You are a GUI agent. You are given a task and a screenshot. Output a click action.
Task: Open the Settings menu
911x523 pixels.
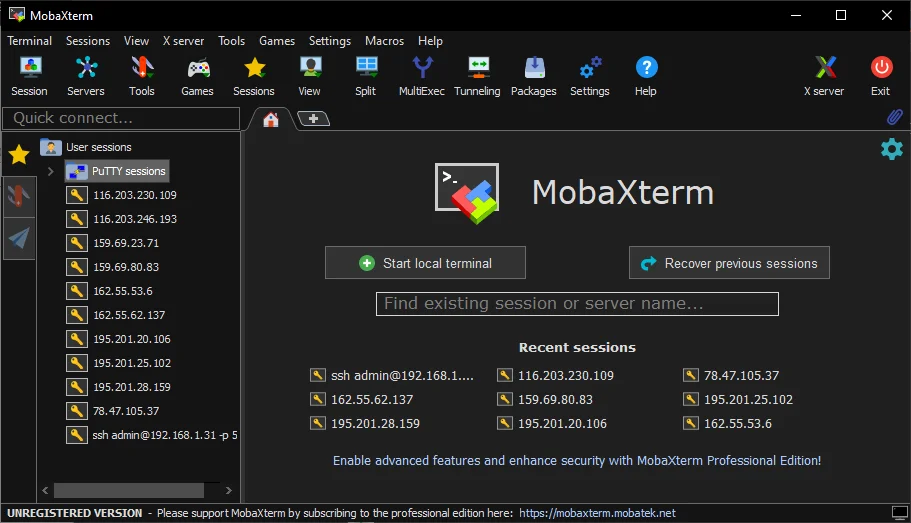coord(330,41)
